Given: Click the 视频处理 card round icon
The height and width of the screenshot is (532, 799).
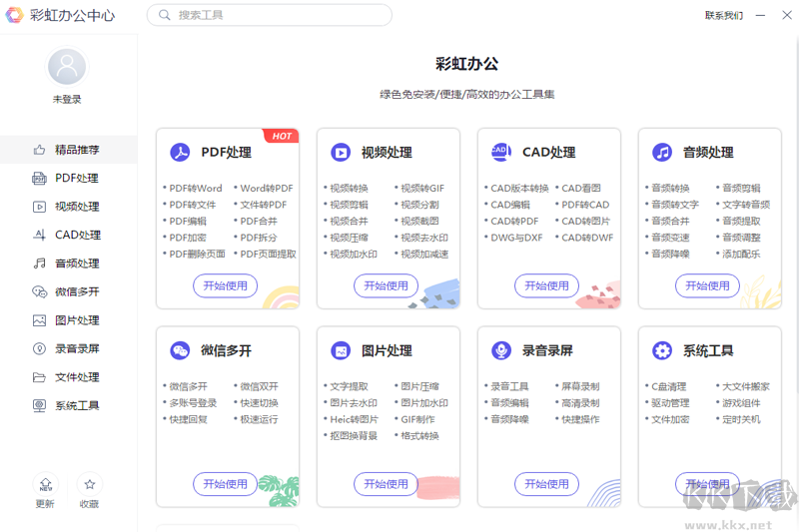Looking at the screenshot, I should pos(341,153).
